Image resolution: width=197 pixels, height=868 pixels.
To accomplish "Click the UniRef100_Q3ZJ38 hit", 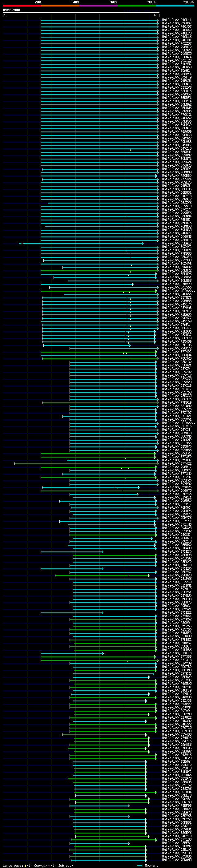I will pos(177,700).
